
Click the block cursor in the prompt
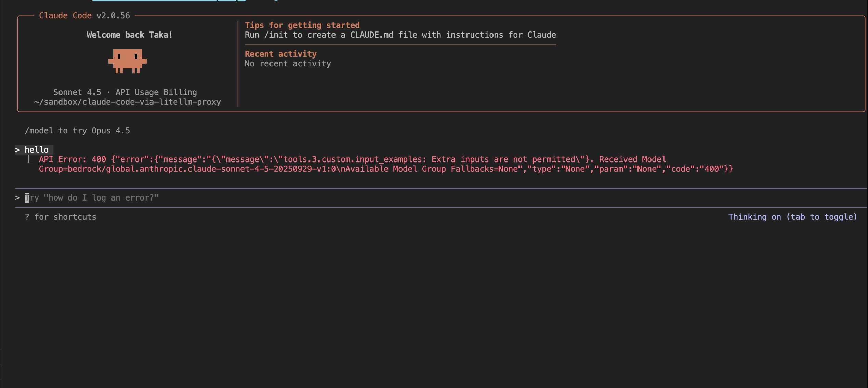(x=27, y=198)
